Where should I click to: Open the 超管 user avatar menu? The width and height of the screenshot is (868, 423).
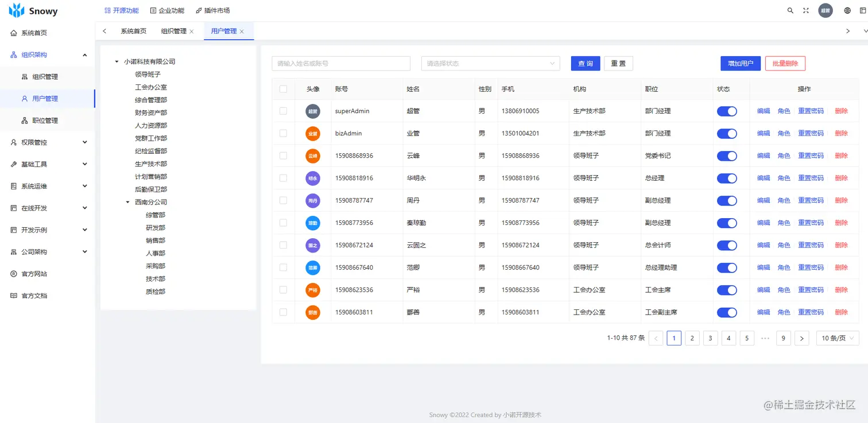point(826,10)
